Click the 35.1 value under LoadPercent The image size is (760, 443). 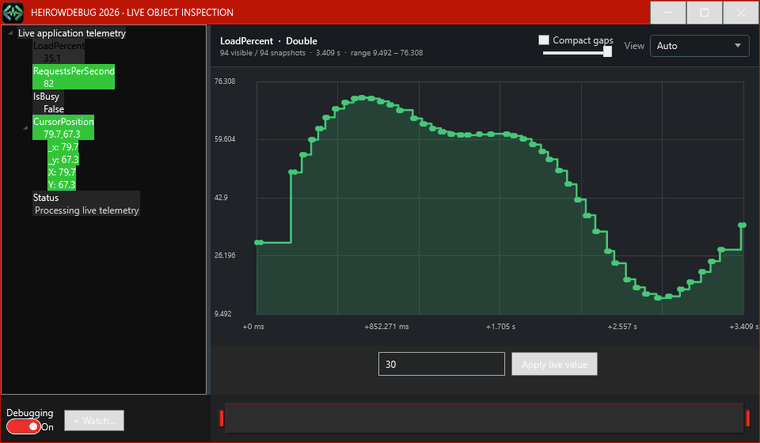(52, 58)
